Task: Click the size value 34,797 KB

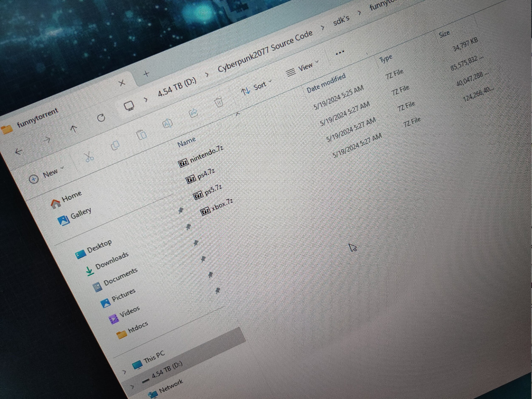Action: [465, 45]
